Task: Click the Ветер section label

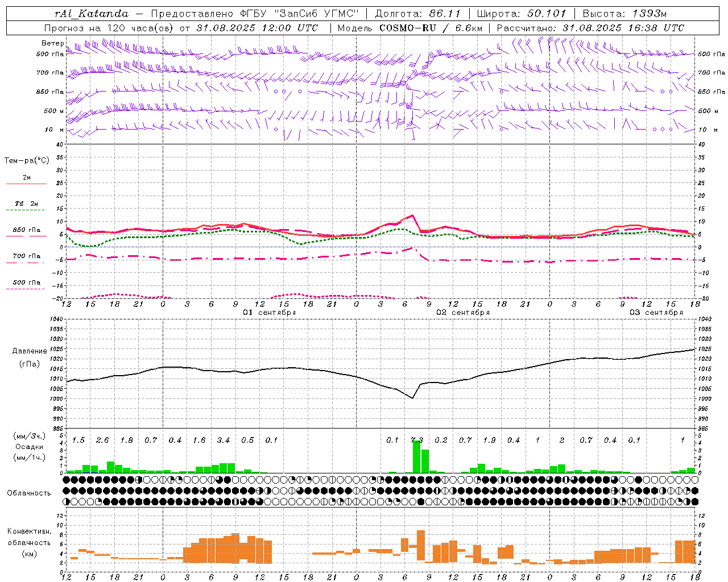Action: (52, 43)
